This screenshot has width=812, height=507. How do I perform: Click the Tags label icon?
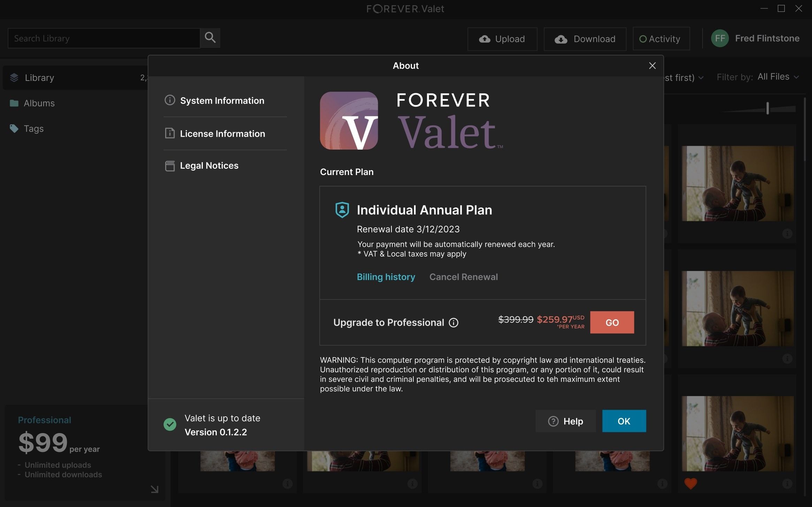[14, 129]
